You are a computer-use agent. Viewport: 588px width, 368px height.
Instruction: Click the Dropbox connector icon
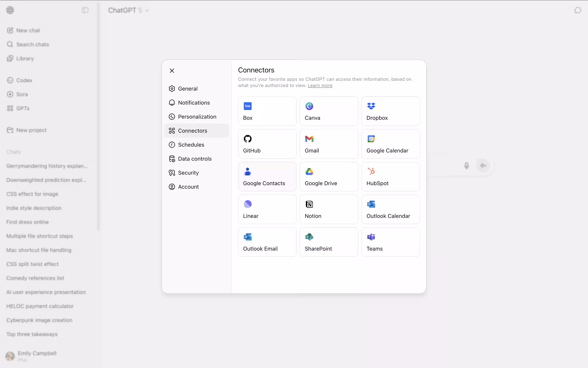point(371,106)
